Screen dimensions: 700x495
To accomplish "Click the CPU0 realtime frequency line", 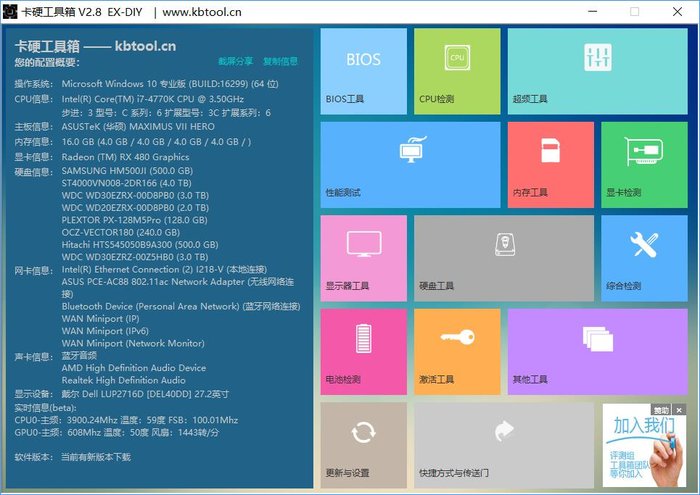I will pyautogui.click(x=126, y=420).
